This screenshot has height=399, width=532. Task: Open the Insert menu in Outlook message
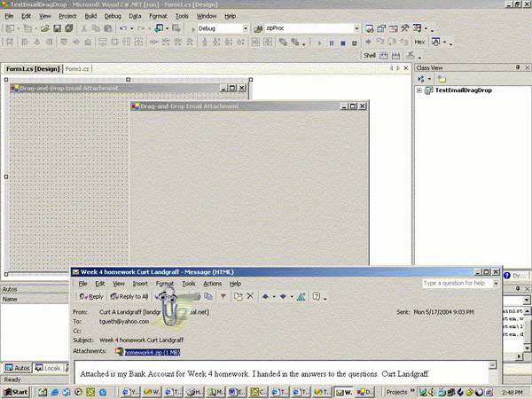pyautogui.click(x=140, y=284)
